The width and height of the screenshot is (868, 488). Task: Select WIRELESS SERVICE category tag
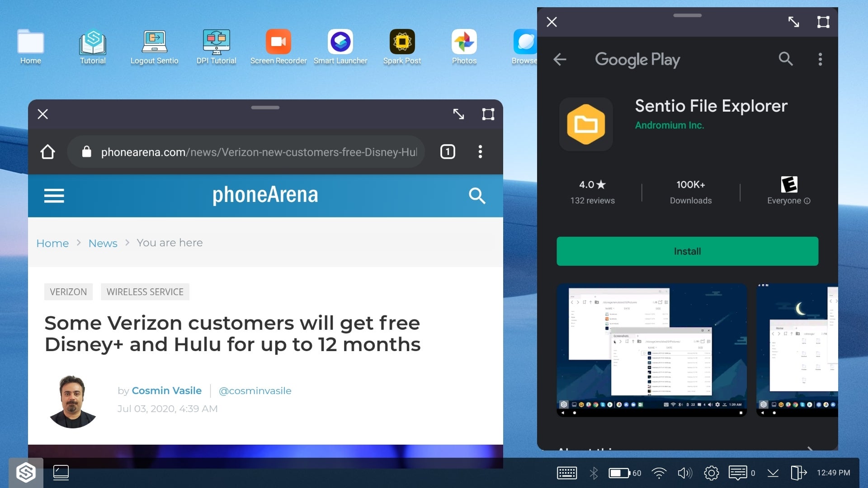[145, 291]
